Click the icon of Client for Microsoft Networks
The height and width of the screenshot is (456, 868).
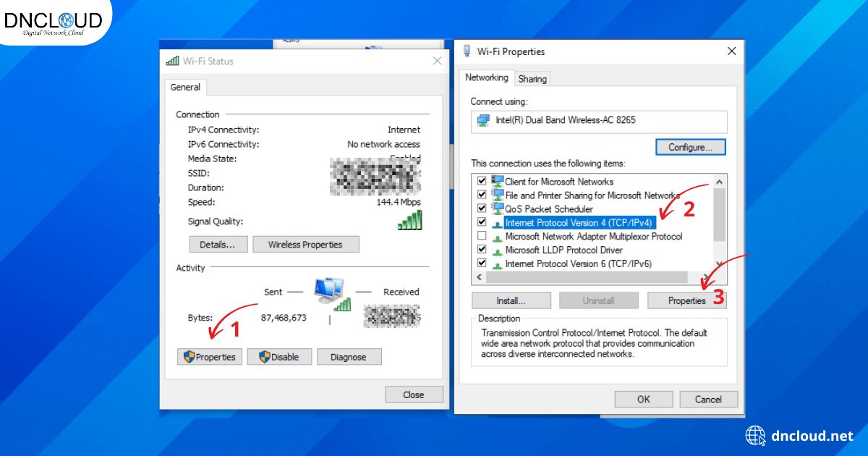click(497, 181)
